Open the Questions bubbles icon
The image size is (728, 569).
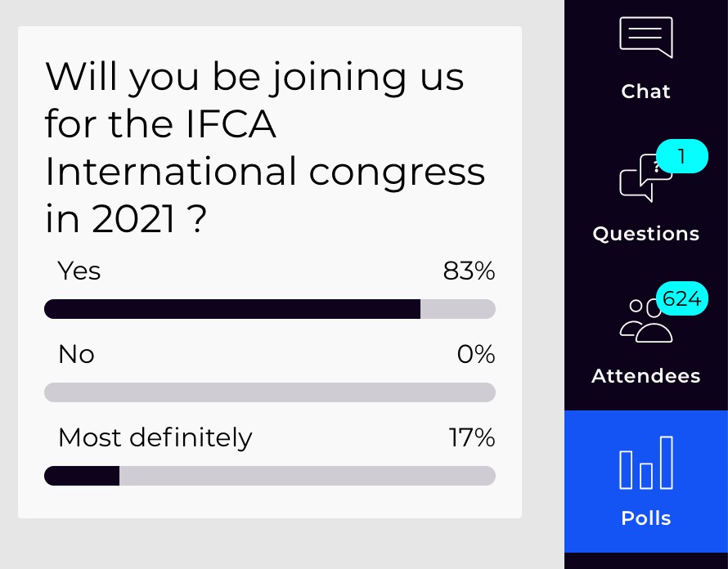click(646, 177)
